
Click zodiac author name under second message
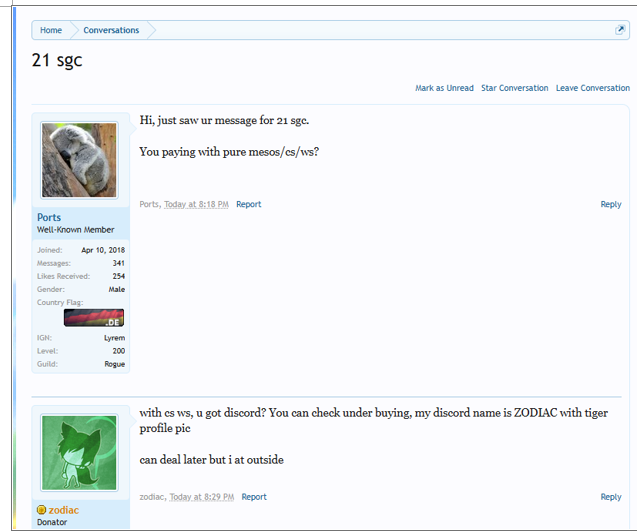[152, 497]
